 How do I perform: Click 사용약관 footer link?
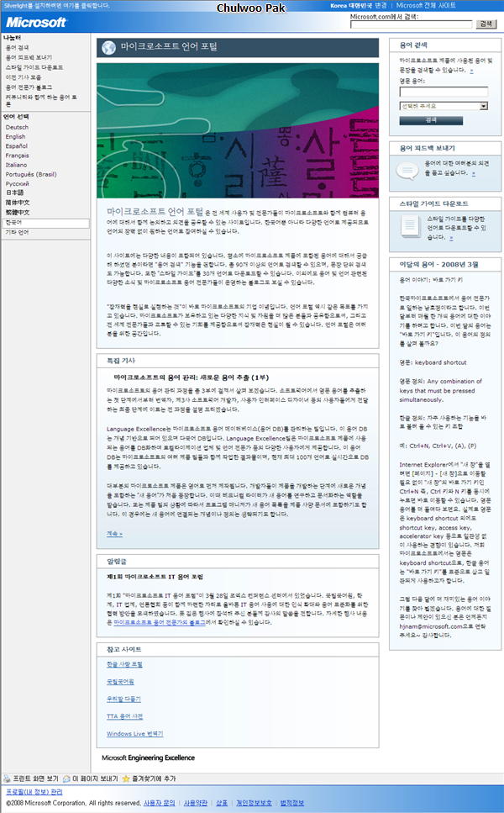point(196,803)
